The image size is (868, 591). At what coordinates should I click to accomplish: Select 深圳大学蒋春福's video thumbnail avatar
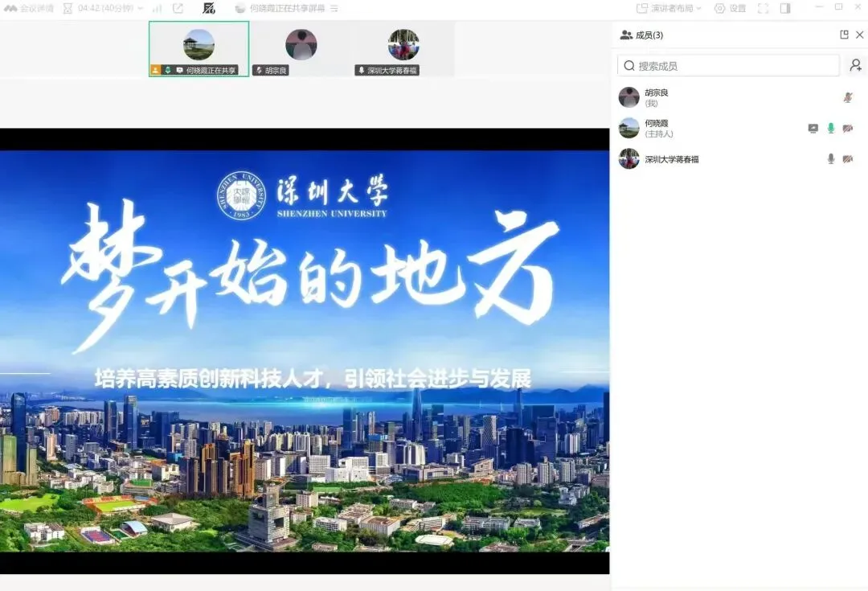(403, 44)
